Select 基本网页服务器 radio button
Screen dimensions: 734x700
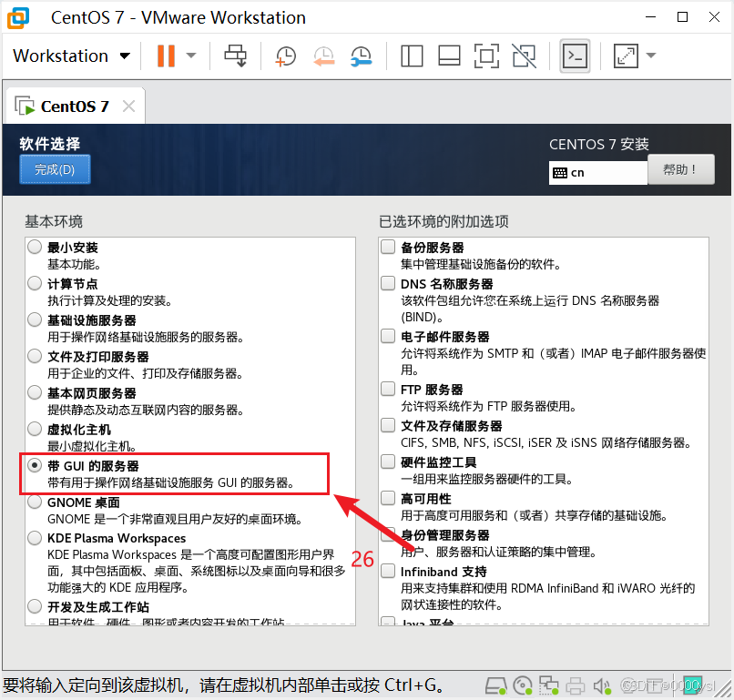35,392
